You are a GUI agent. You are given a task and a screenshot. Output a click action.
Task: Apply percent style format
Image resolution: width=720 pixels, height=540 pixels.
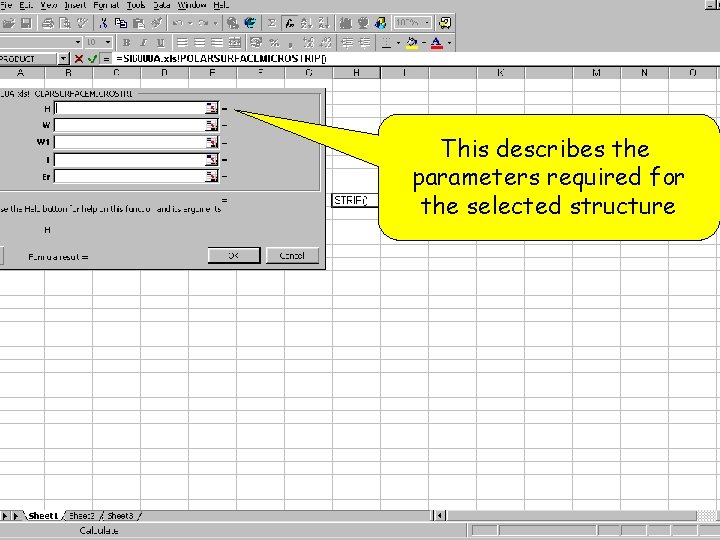tap(274, 43)
